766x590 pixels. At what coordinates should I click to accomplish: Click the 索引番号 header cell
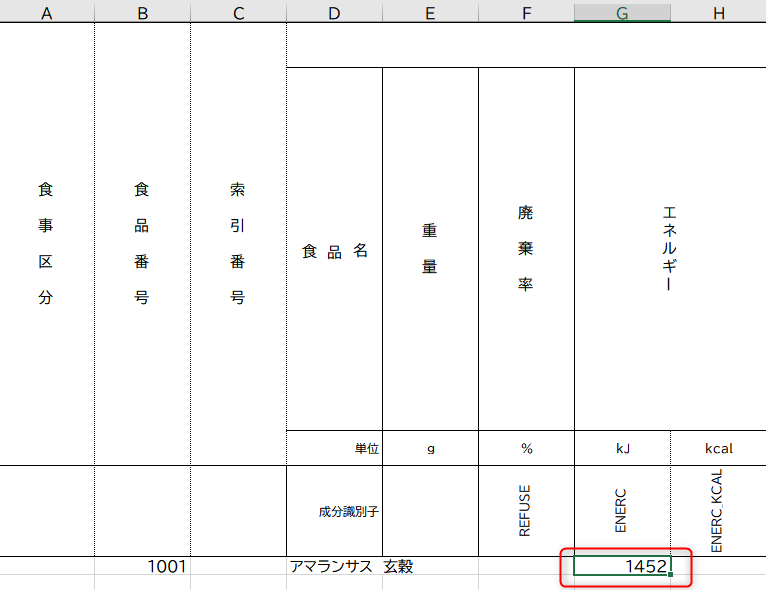point(238,243)
